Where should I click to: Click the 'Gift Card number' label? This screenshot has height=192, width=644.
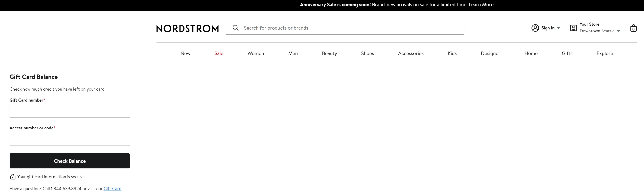[x=26, y=100]
